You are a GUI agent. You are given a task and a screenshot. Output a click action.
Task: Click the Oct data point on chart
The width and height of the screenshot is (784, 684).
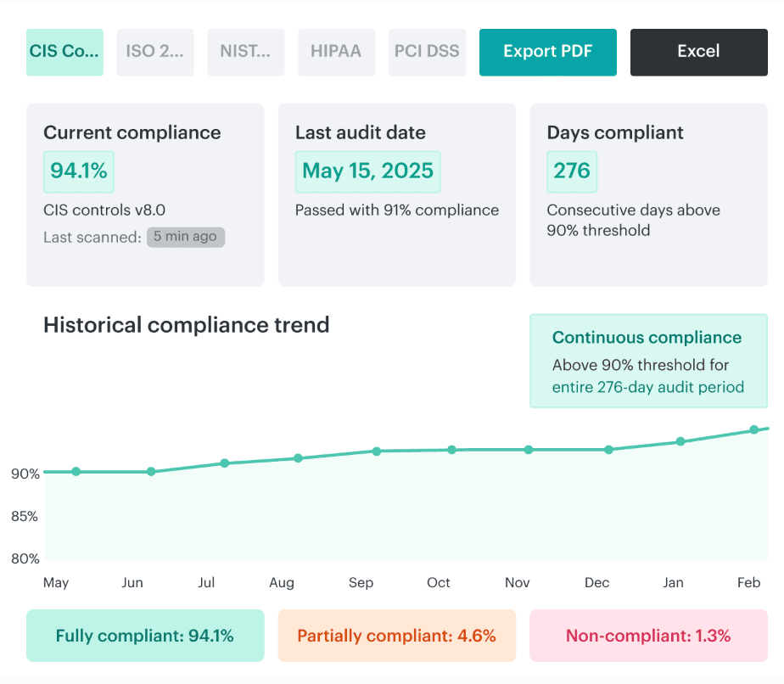452,450
